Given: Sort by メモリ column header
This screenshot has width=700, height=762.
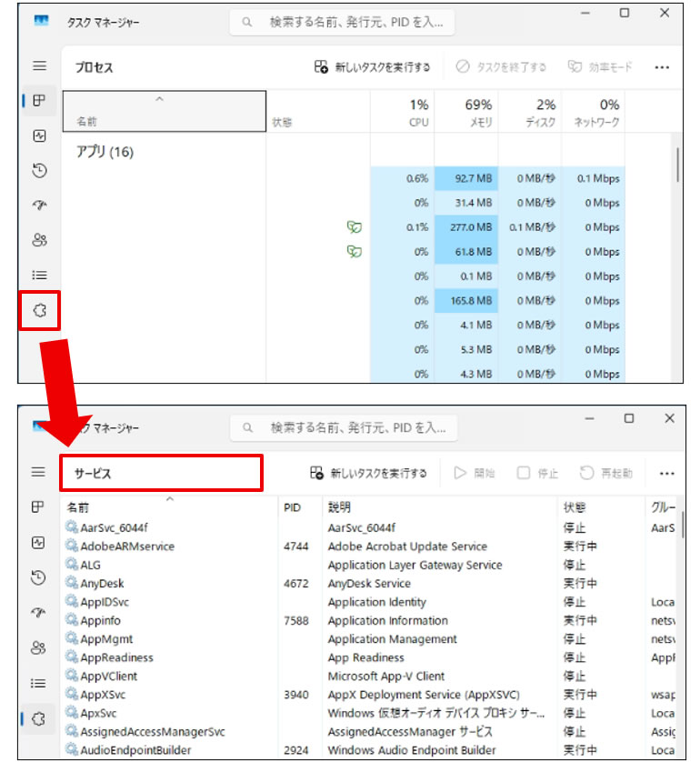Looking at the screenshot, I should [466, 111].
